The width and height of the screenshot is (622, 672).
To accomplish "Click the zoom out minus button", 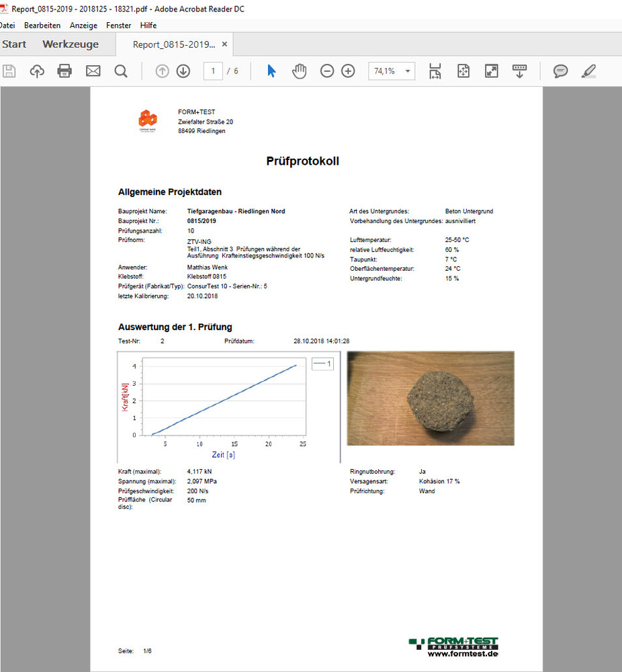I will [327, 71].
